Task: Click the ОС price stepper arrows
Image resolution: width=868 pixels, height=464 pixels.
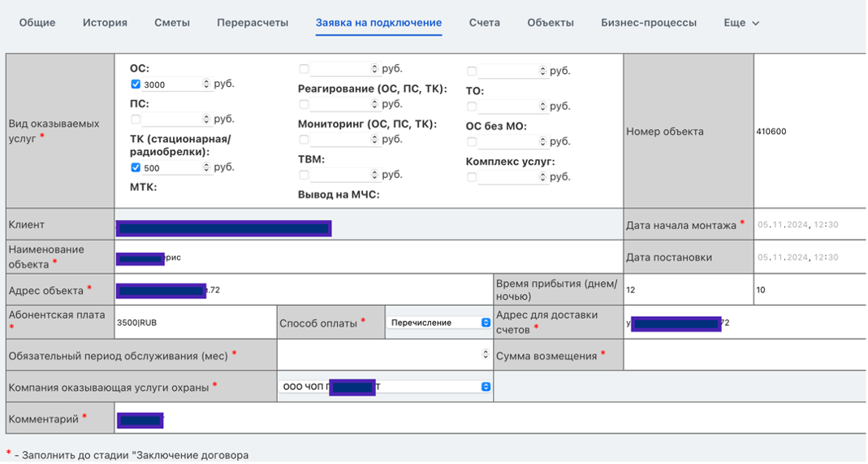Action: coord(206,85)
